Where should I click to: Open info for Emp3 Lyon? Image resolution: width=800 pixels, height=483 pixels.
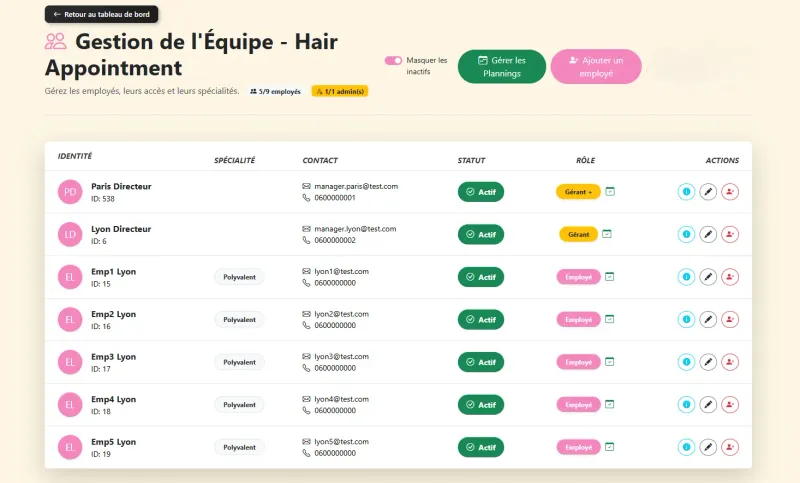(686, 362)
